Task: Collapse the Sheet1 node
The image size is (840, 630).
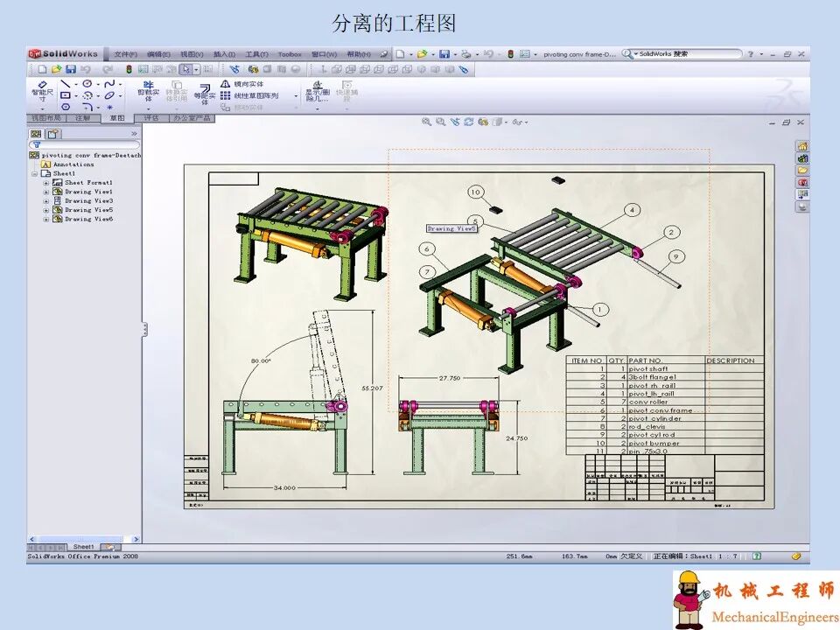Action: click(x=34, y=173)
